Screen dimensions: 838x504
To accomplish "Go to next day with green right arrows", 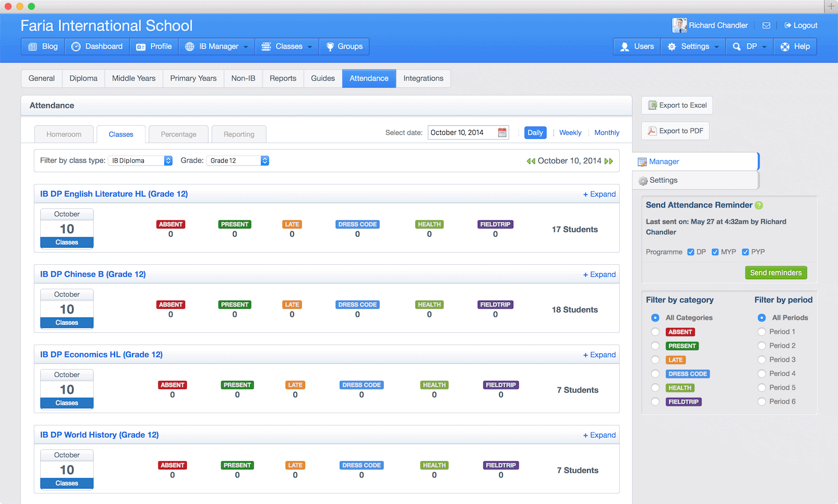I will [x=609, y=161].
